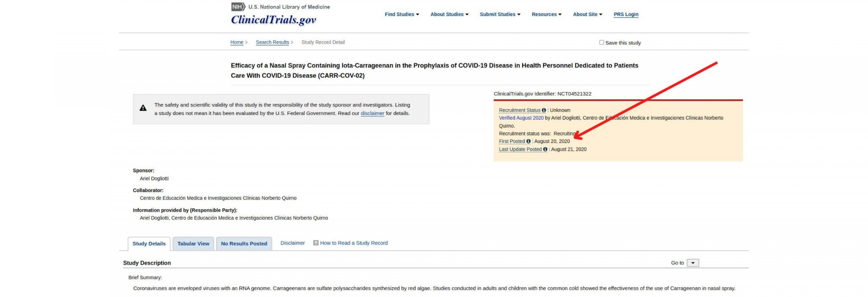Viewport: 868px width, 297px height.
Task: Expand the Submit Studies menu
Action: pos(500,14)
